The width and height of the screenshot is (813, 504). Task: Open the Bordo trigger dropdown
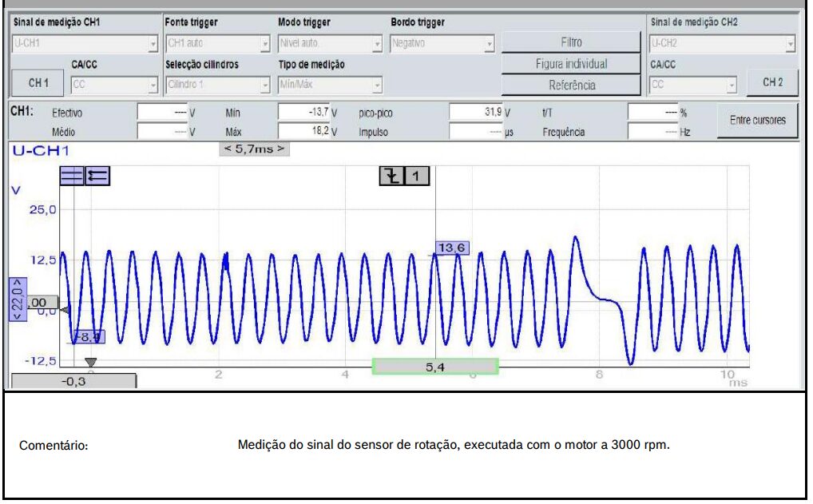click(443, 44)
